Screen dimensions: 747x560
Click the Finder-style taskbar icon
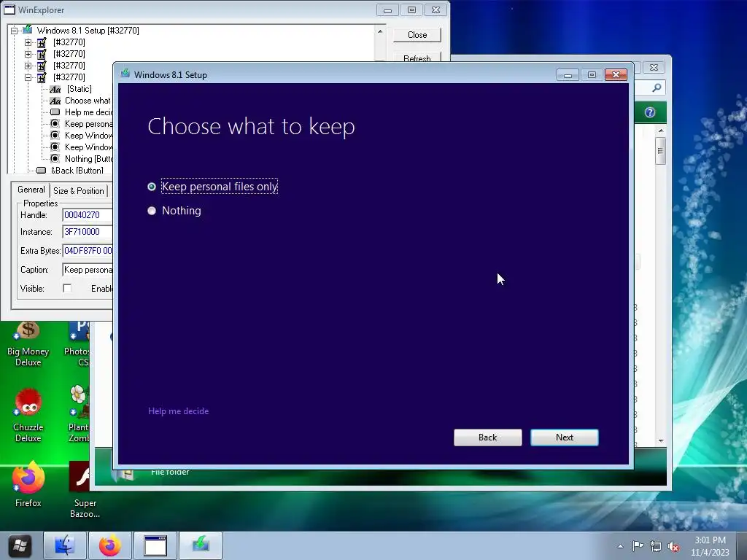65,545
